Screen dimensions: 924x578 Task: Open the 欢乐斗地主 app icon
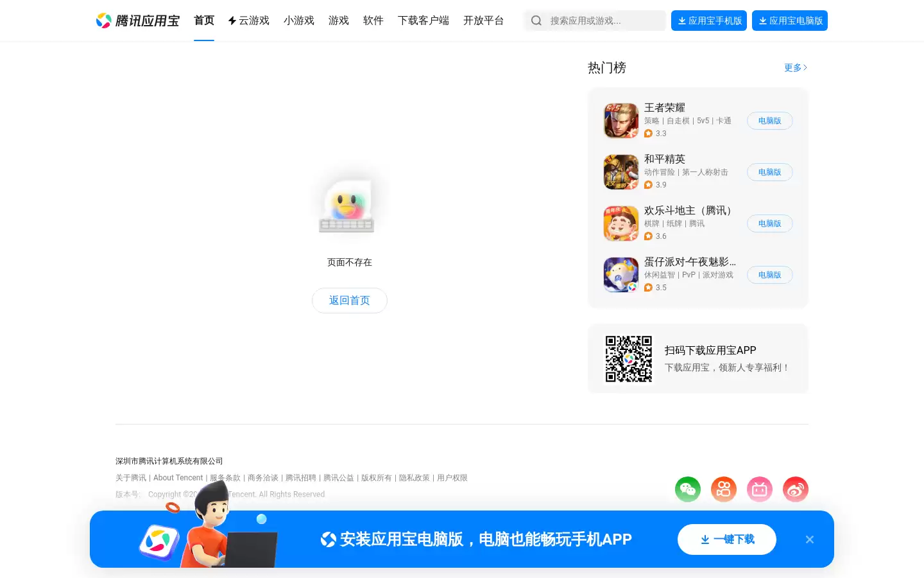click(621, 223)
